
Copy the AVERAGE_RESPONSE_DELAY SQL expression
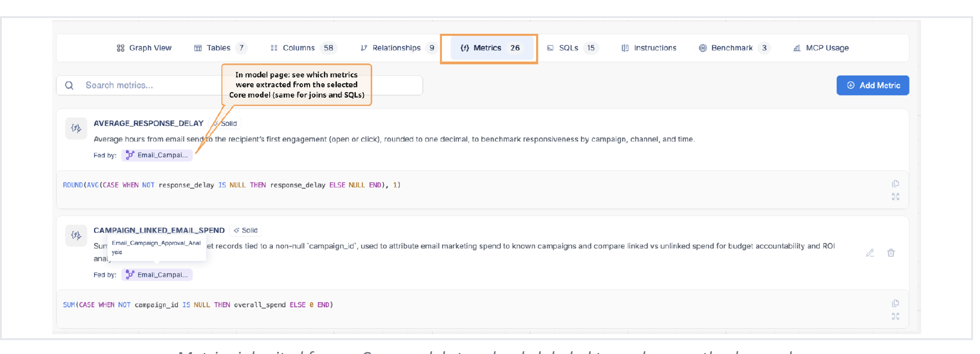tap(896, 184)
